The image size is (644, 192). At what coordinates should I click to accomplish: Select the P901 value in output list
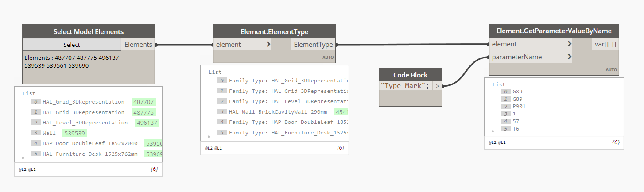tap(519, 106)
